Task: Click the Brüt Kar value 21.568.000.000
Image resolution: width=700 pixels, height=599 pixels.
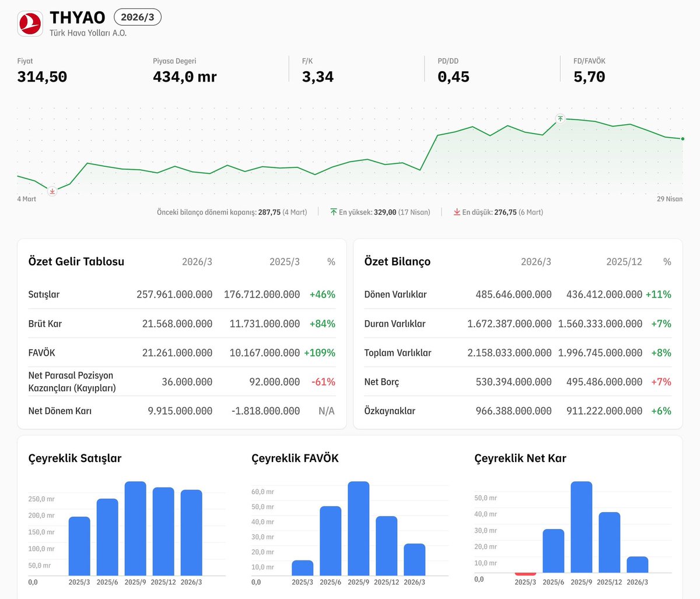Action: (x=177, y=324)
